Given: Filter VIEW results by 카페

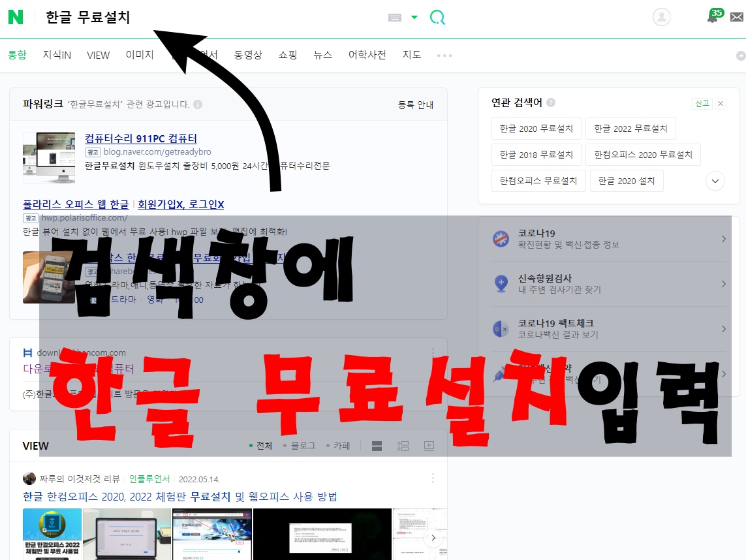Looking at the screenshot, I should 338,446.
